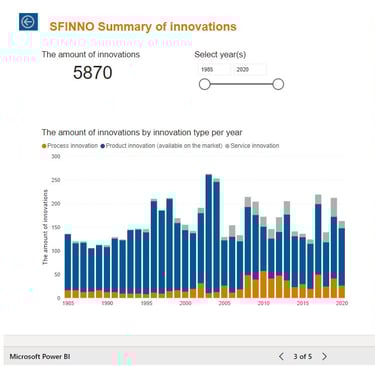
Task: Click 'The amount of innovations' card label
Action: 91,54
